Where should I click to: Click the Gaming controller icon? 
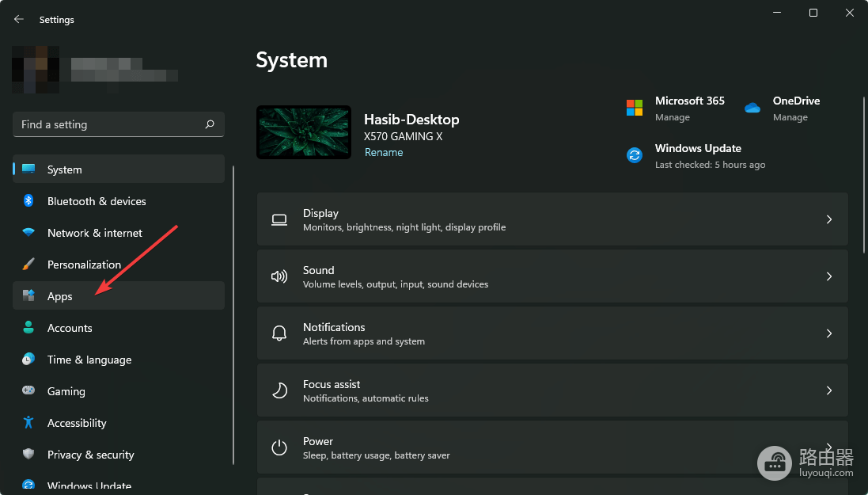pos(28,390)
